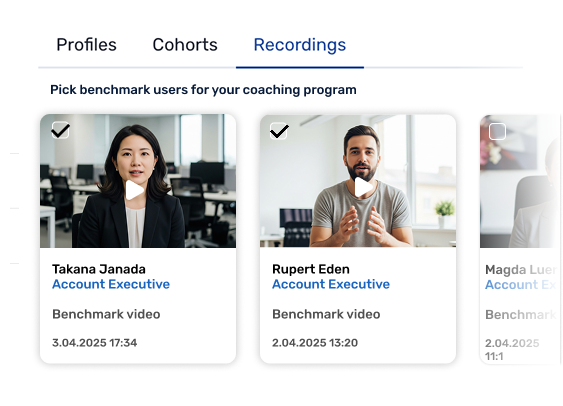The image size is (563, 406).
Task: Play Rupert Eden's benchmark video
Action: pyautogui.click(x=363, y=187)
